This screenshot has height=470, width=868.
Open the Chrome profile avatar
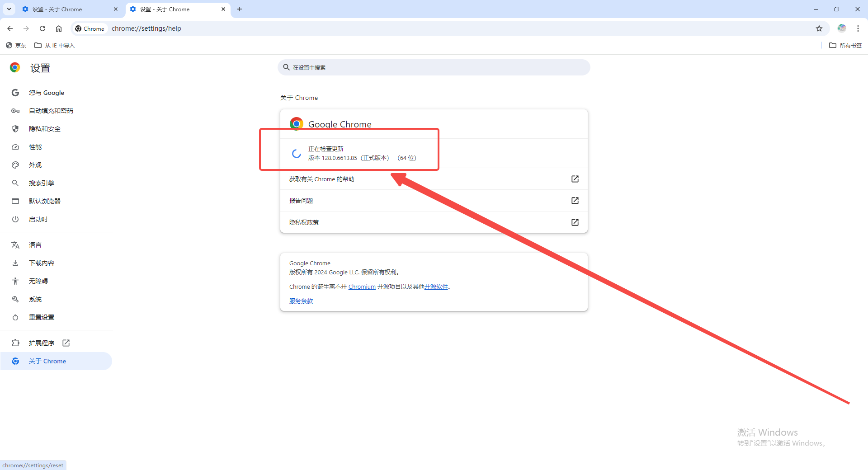pos(842,28)
